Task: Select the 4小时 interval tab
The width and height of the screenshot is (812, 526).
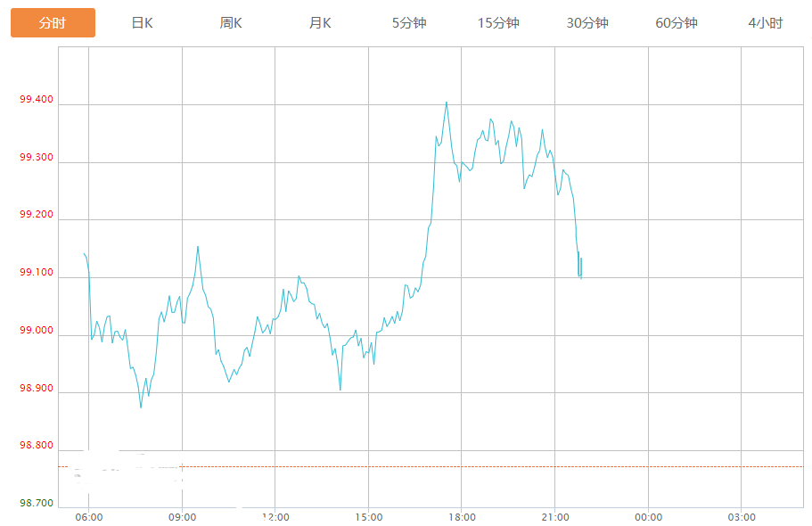Action: (x=765, y=23)
